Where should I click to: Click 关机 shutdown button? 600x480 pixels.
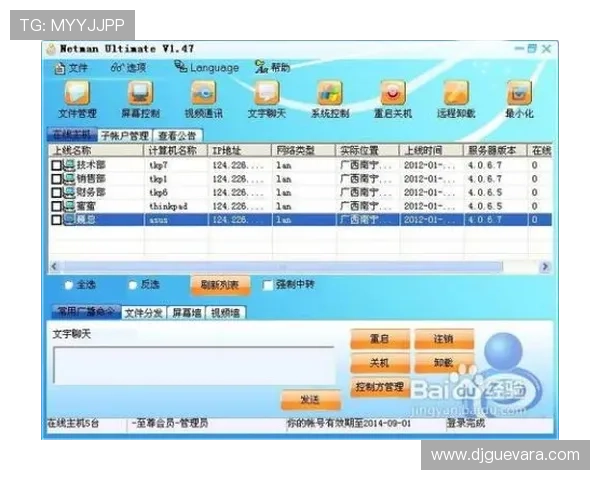point(380,362)
